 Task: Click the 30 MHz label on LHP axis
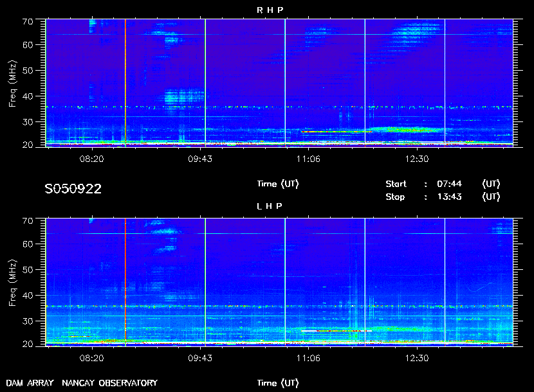coord(28,321)
